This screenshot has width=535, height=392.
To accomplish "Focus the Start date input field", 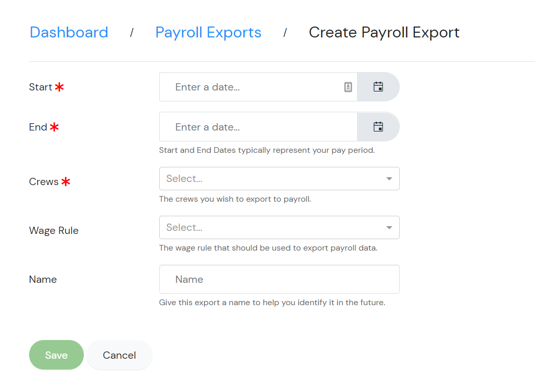I will 258,87.
